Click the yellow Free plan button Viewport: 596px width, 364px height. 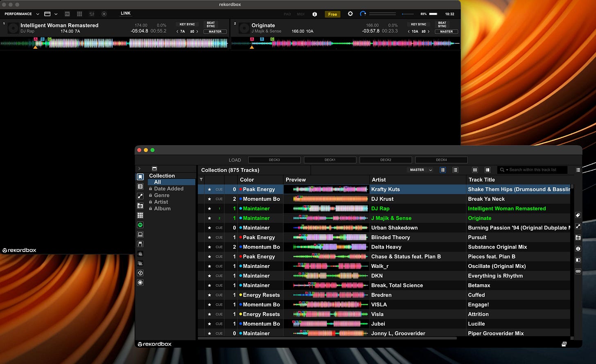(x=332, y=14)
